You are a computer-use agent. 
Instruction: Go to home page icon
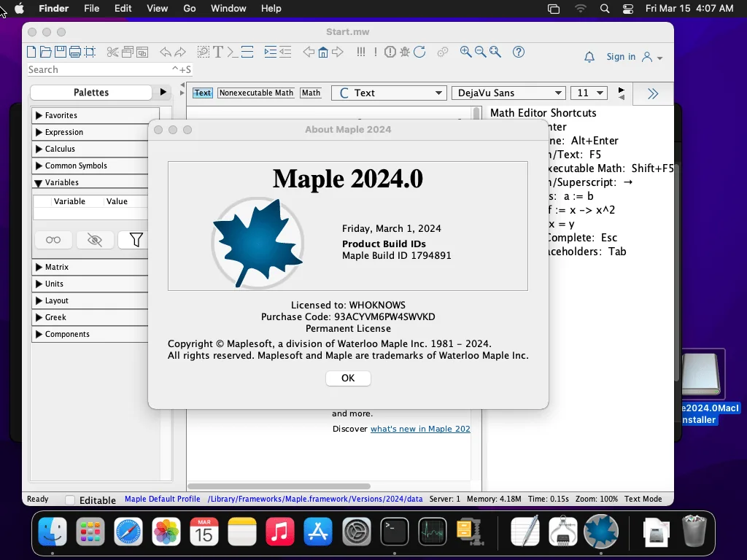point(323,52)
